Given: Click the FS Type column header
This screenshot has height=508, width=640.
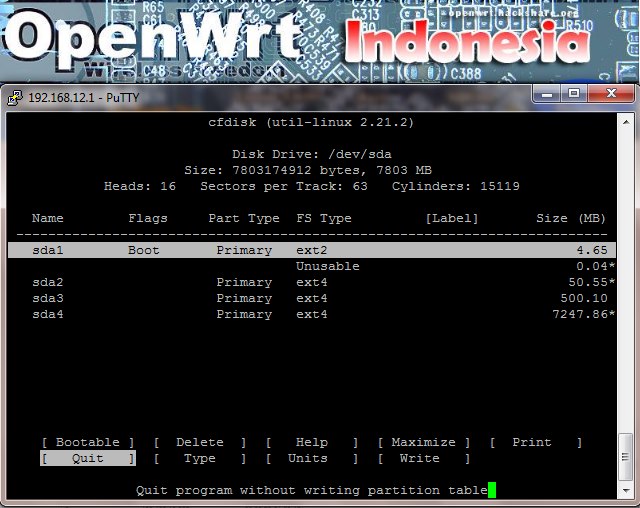Looking at the screenshot, I should [324, 218].
